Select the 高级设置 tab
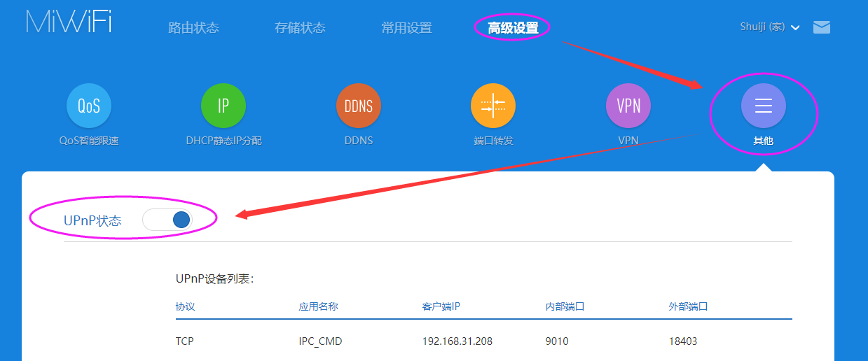Viewport: 868px width, 361px height. click(x=513, y=28)
